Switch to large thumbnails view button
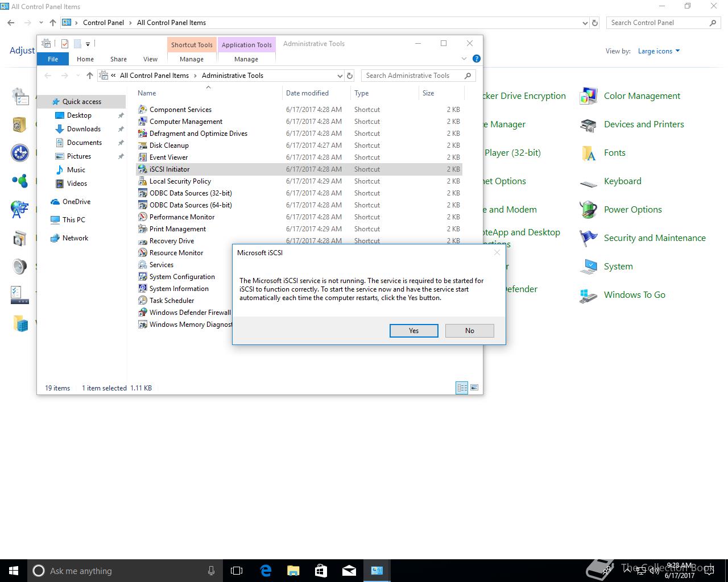The width and height of the screenshot is (728, 582). [x=474, y=388]
